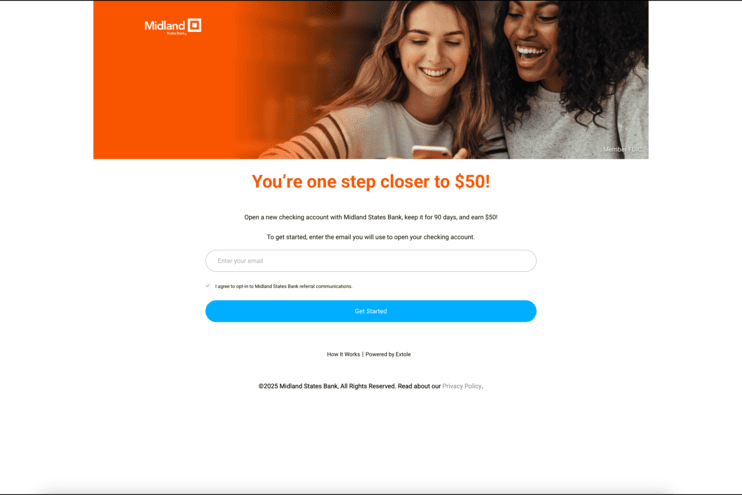This screenshot has width=742, height=495.
Task: Click the blue Get Started button
Action: pyautogui.click(x=371, y=311)
